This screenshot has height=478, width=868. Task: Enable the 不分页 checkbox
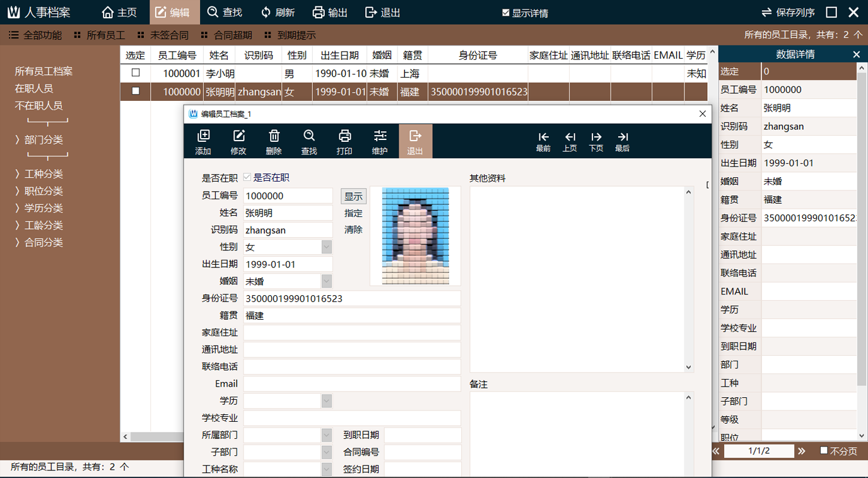[x=824, y=450]
